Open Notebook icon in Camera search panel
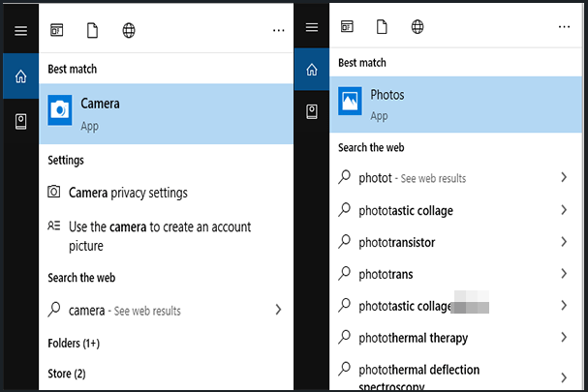 (x=20, y=121)
